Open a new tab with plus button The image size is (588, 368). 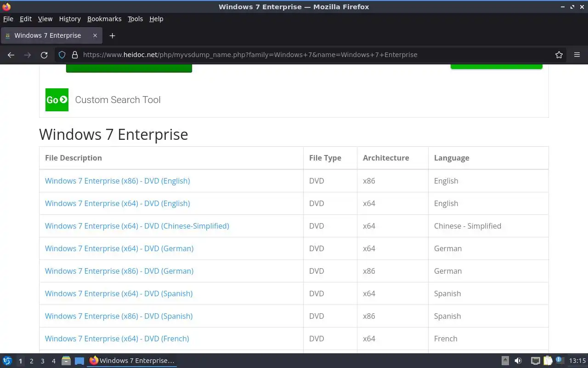[x=112, y=35]
